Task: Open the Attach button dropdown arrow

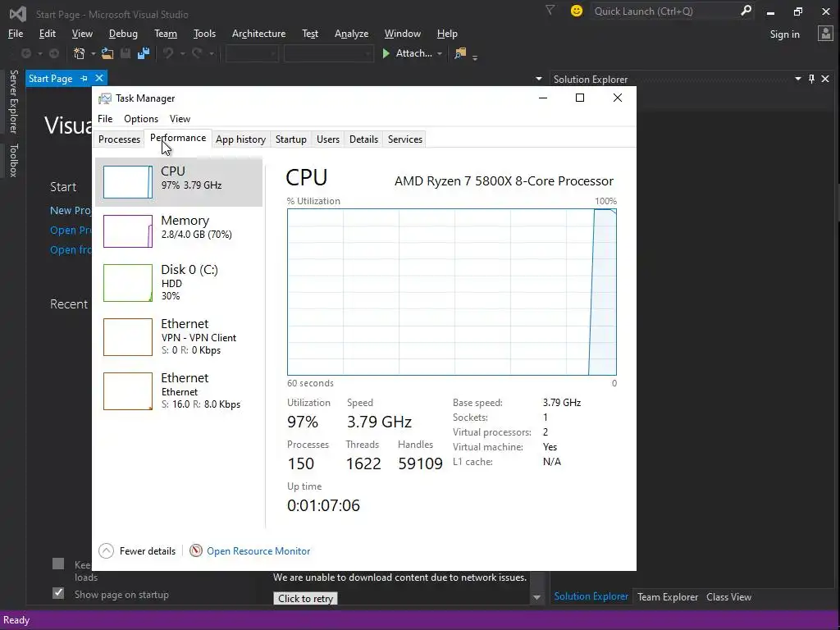Action: pos(440,53)
